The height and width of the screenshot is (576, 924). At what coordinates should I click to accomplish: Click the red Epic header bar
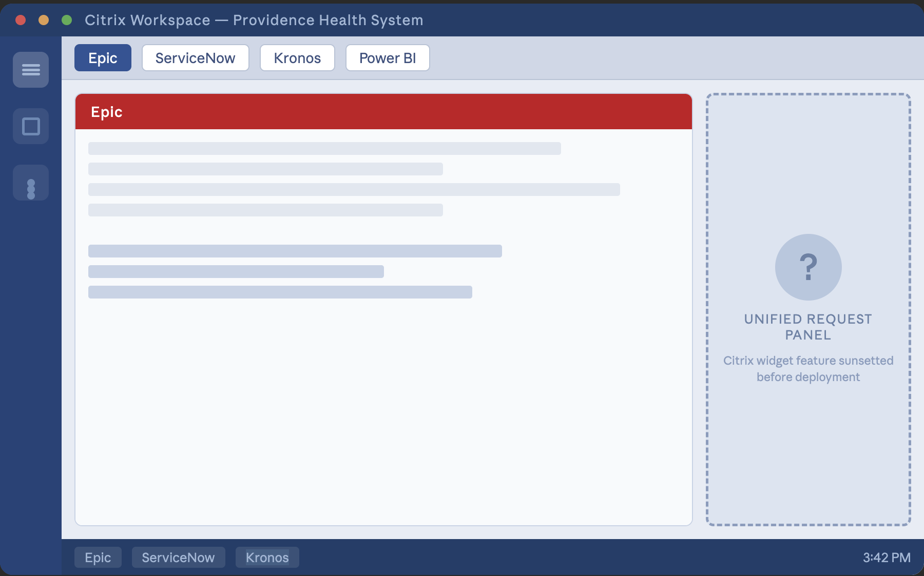click(383, 111)
